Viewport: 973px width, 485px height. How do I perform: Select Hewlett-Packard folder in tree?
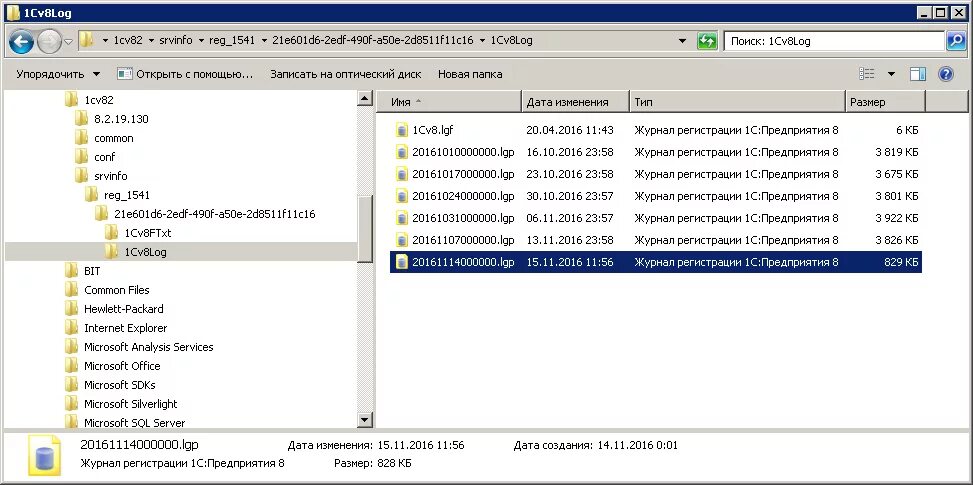pos(123,309)
